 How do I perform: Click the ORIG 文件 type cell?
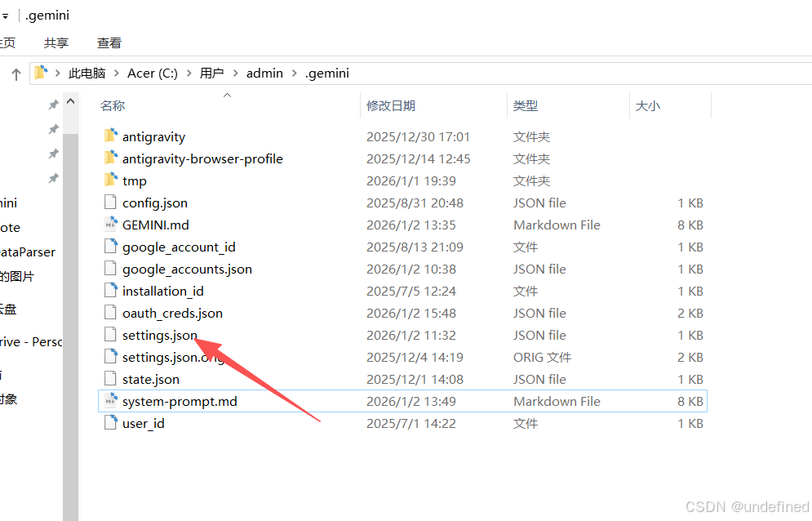pos(542,357)
